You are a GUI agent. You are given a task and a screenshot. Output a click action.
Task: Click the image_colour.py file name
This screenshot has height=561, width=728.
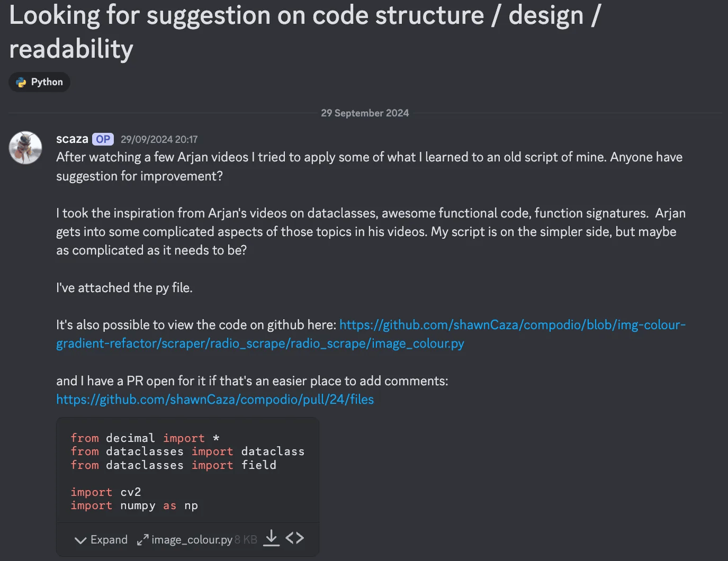192,540
